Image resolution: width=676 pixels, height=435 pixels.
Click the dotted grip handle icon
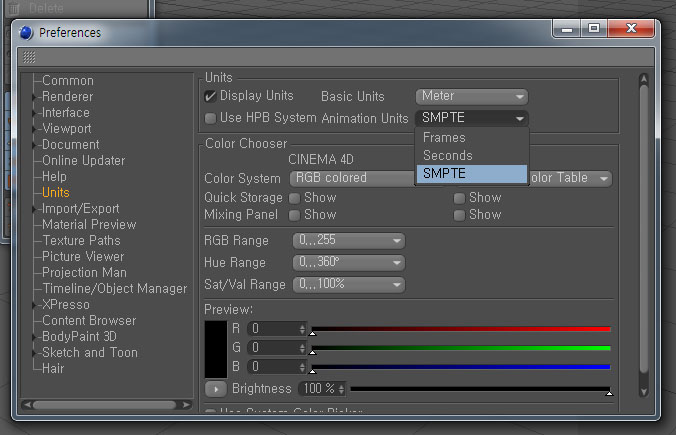(x=29, y=57)
